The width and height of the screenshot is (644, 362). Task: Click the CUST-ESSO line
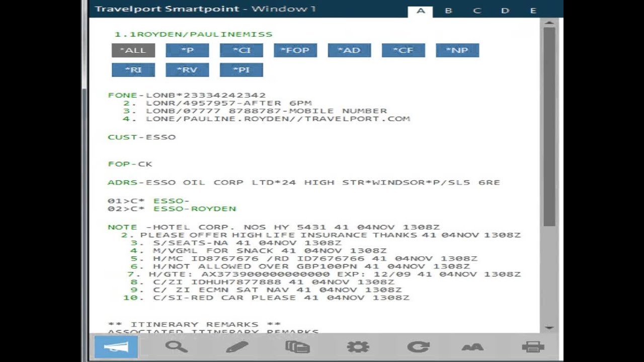point(142,137)
